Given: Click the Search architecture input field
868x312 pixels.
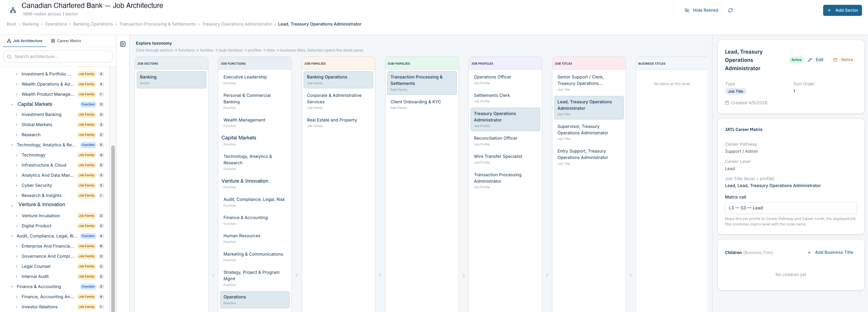Looking at the screenshot, I should [x=58, y=57].
